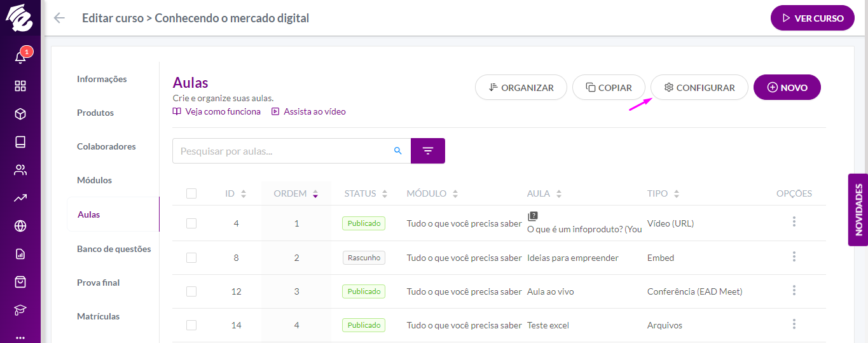Check the box for lesson ID 4
Viewport: 868px width, 343px height.
tap(191, 223)
